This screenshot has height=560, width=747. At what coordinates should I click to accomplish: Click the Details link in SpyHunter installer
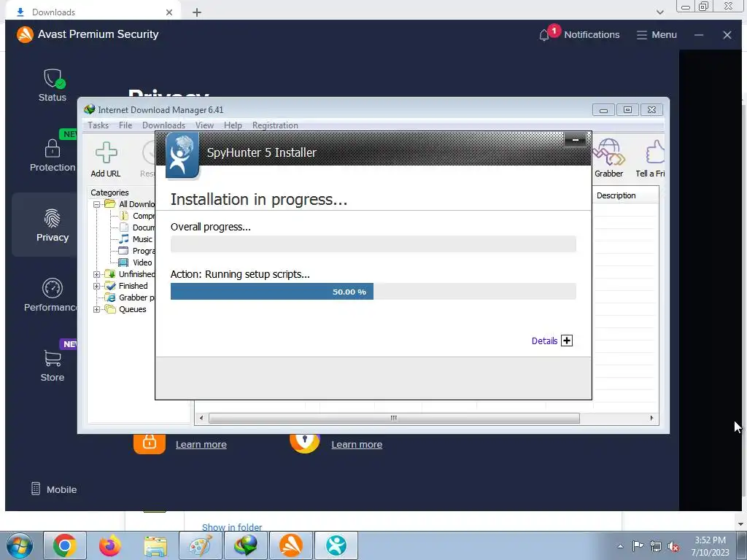pyautogui.click(x=544, y=341)
